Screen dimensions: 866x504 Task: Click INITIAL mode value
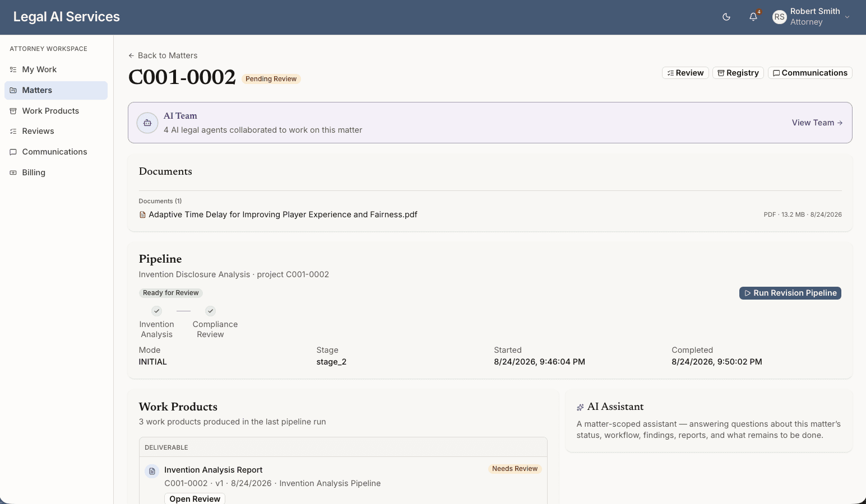153,362
